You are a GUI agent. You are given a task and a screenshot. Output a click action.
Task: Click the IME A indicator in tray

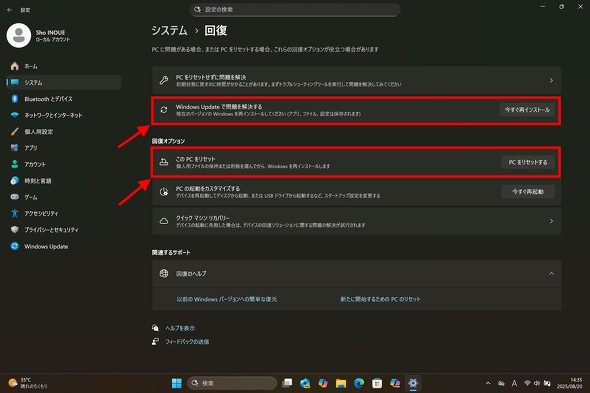[514, 383]
